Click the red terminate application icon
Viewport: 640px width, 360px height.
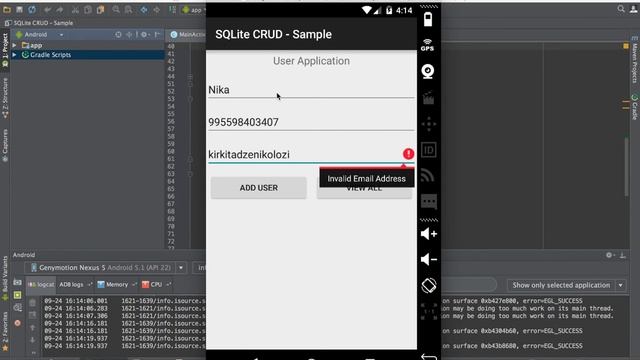pyautogui.click(x=18, y=323)
